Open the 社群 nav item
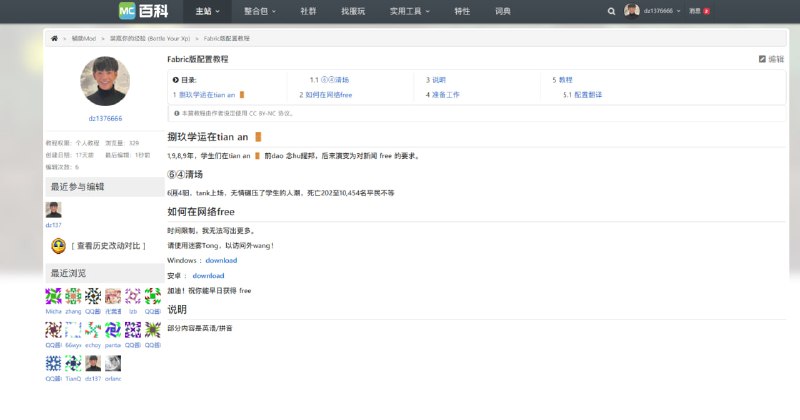 308,11
